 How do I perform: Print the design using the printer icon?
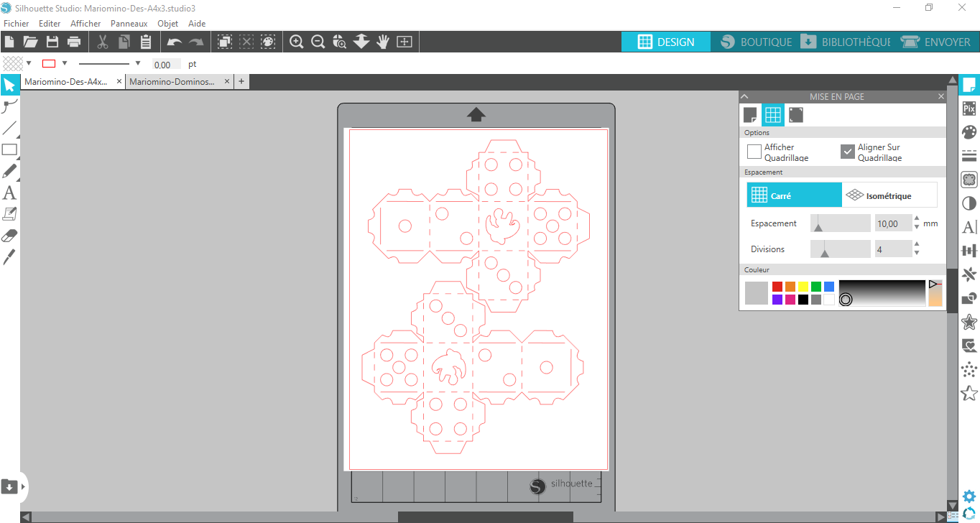[74, 42]
